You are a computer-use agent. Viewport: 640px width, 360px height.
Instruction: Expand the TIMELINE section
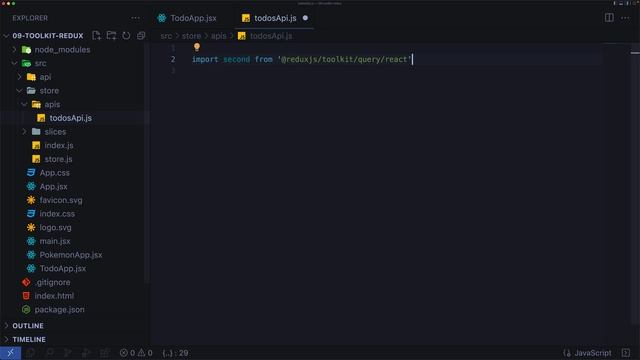point(29,339)
